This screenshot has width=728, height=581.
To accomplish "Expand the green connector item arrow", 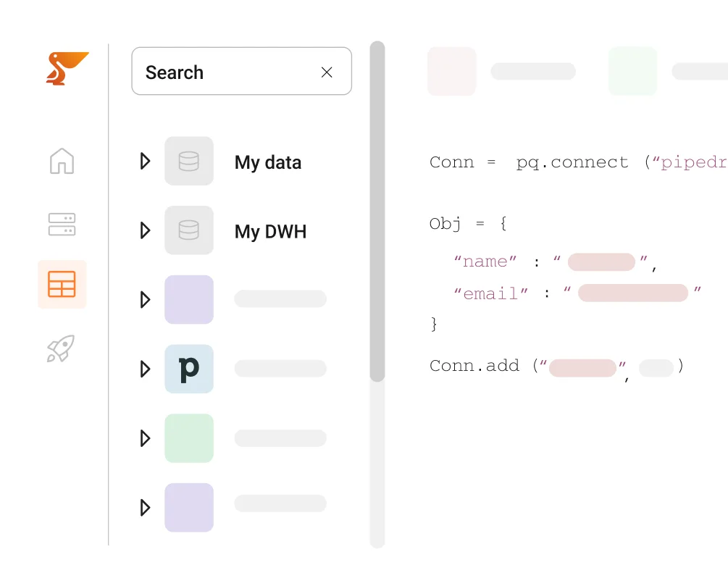I will click(145, 438).
